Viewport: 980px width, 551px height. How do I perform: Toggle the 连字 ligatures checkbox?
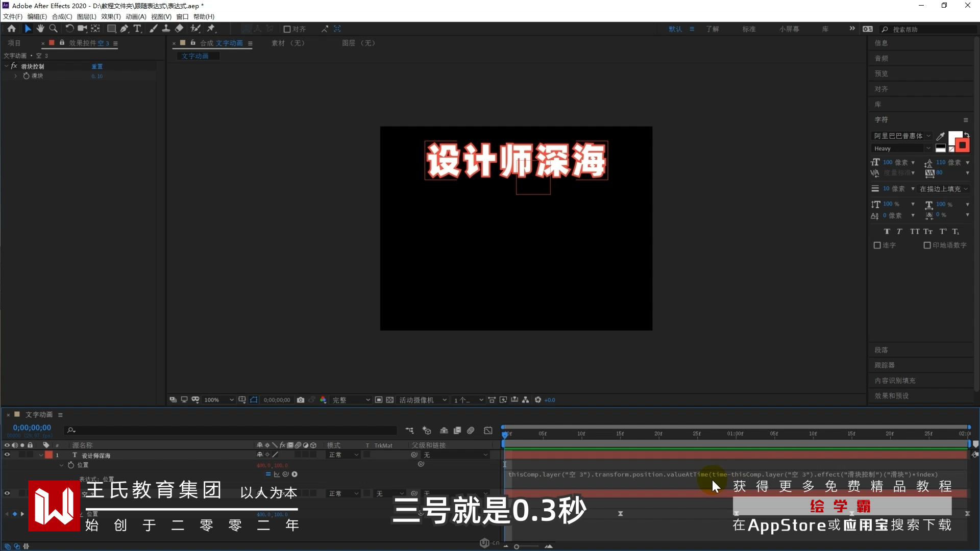(877, 245)
